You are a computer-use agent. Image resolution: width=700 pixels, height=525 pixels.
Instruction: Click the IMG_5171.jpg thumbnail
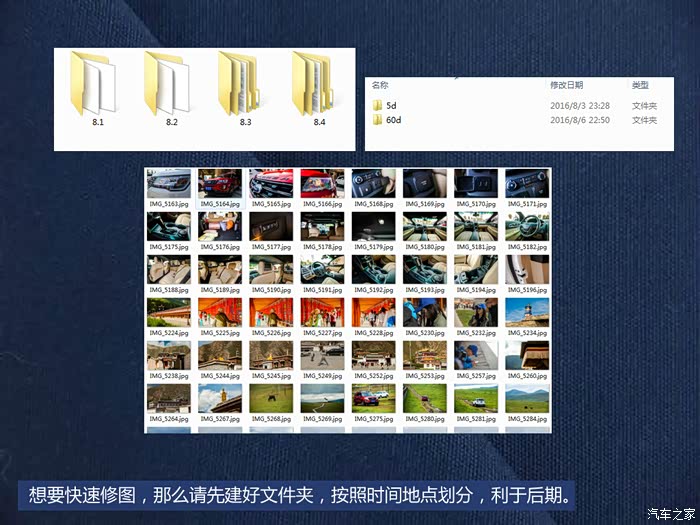click(527, 183)
